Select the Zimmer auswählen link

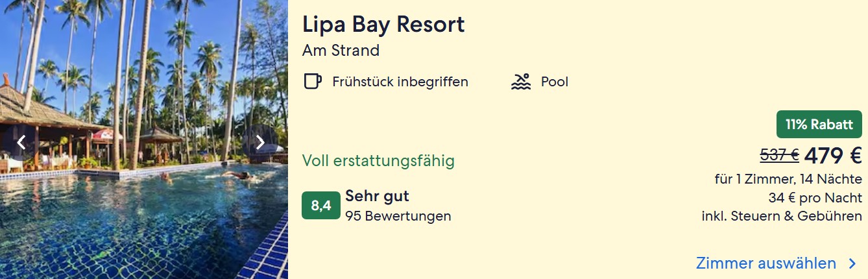pos(766,263)
